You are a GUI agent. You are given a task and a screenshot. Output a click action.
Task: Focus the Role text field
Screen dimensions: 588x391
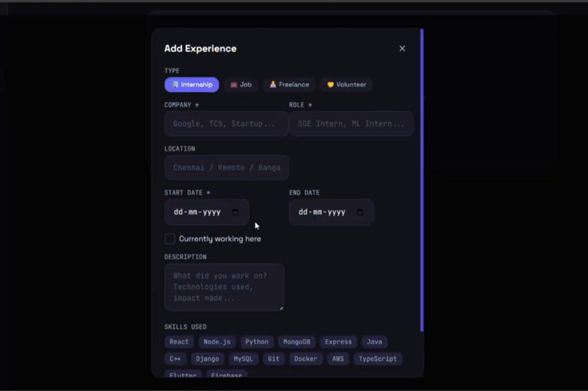(x=352, y=124)
